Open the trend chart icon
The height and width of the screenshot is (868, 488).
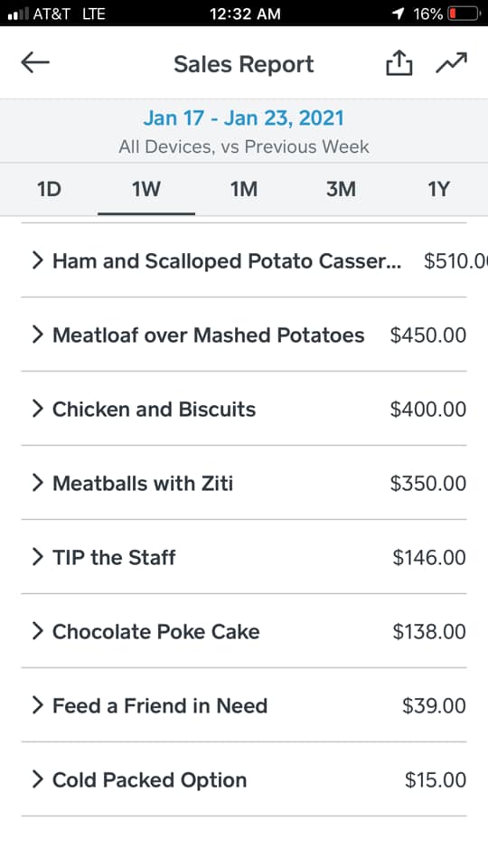[x=452, y=62]
